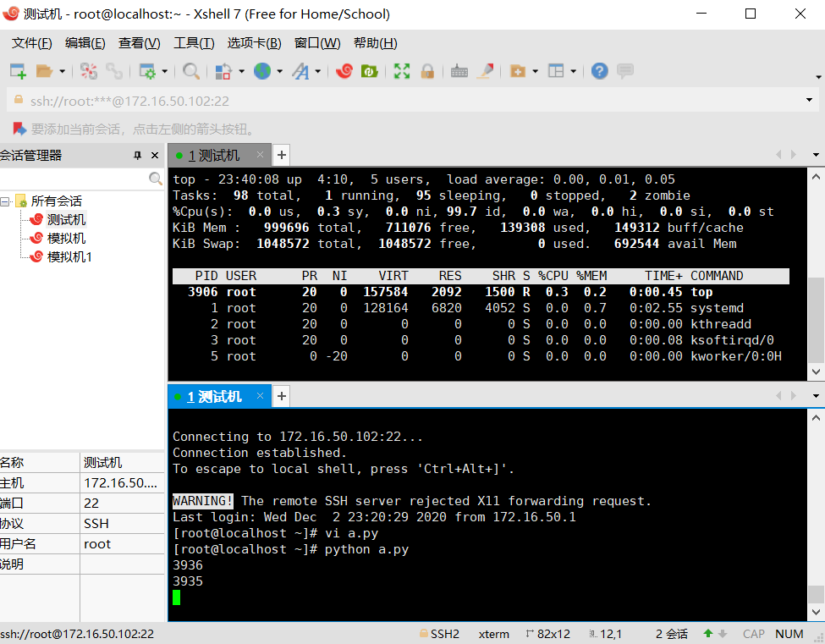The height and width of the screenshot is (644, 825).
Task: Pin the 会话管理器 panel
Action: [x=138, y=155]
